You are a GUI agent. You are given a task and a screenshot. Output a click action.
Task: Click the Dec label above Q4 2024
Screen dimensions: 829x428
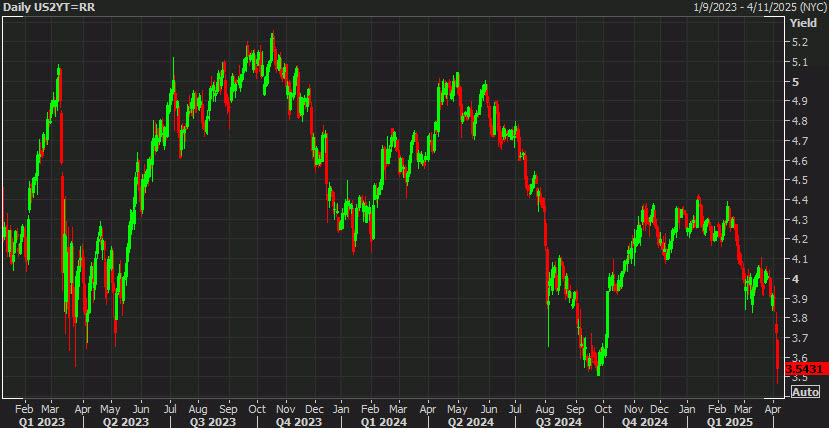click(659, 409)
